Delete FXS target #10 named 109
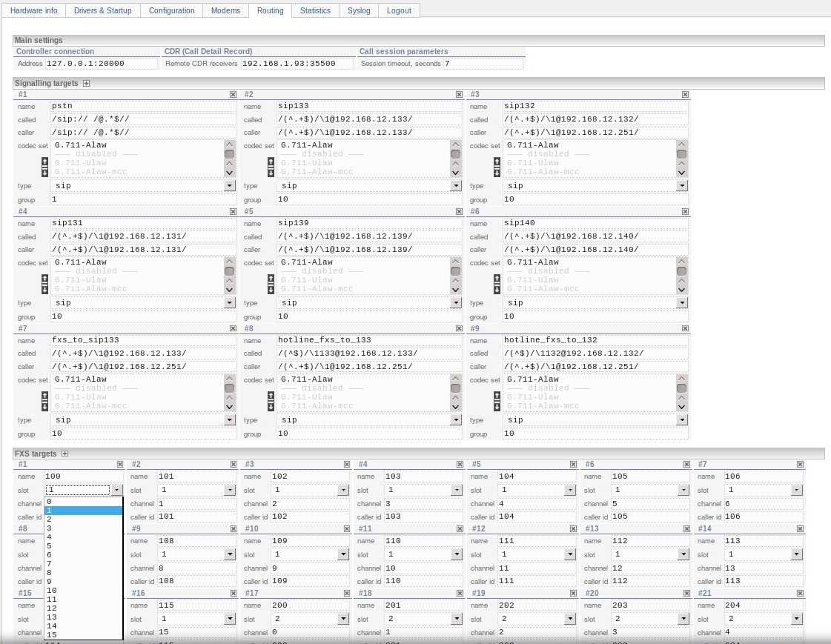 pos(347,528)
